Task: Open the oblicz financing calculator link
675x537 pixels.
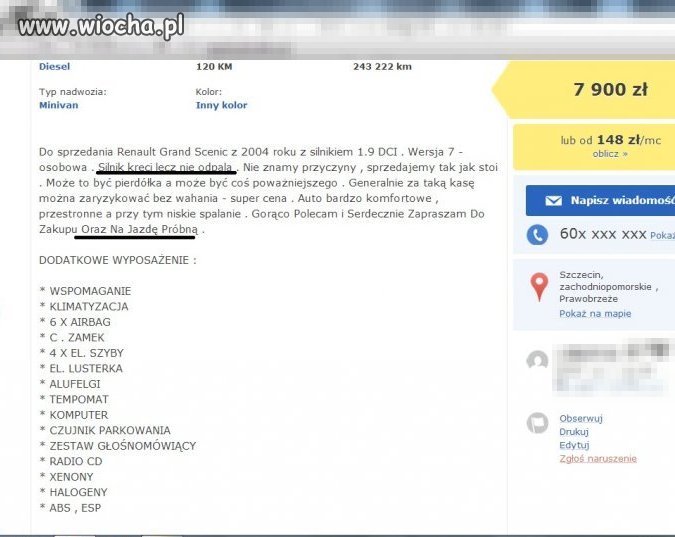Action: coord(610,154)
